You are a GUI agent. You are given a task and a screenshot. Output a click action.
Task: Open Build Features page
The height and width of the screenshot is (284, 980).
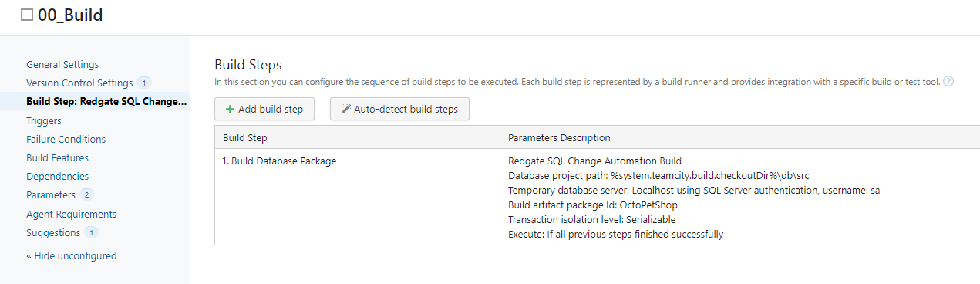click(57, 158)
